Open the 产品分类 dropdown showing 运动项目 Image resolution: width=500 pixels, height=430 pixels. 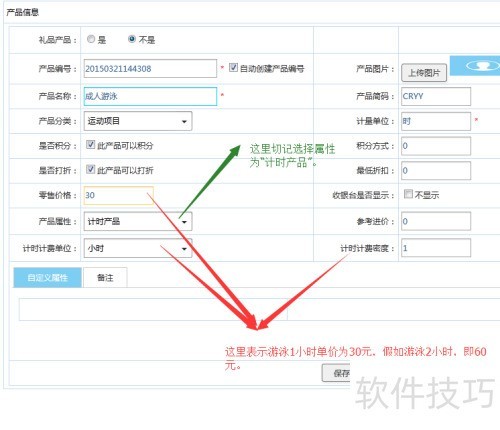click(138, 121)
